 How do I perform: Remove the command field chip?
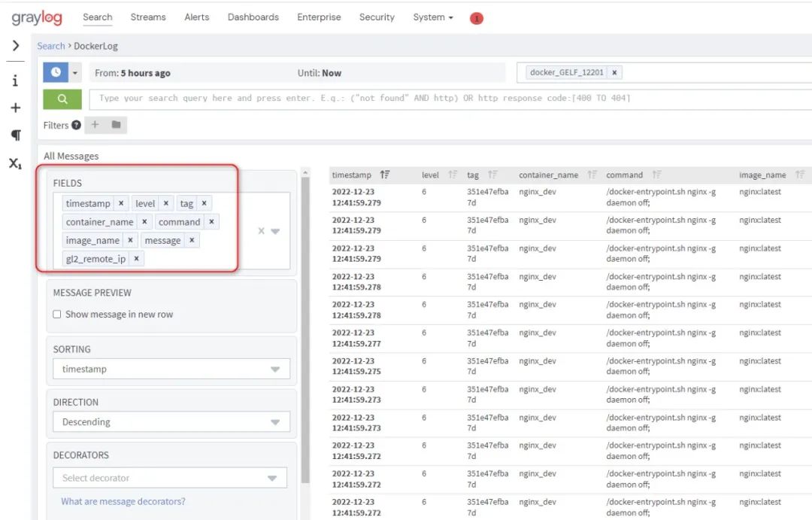(211, 222)
